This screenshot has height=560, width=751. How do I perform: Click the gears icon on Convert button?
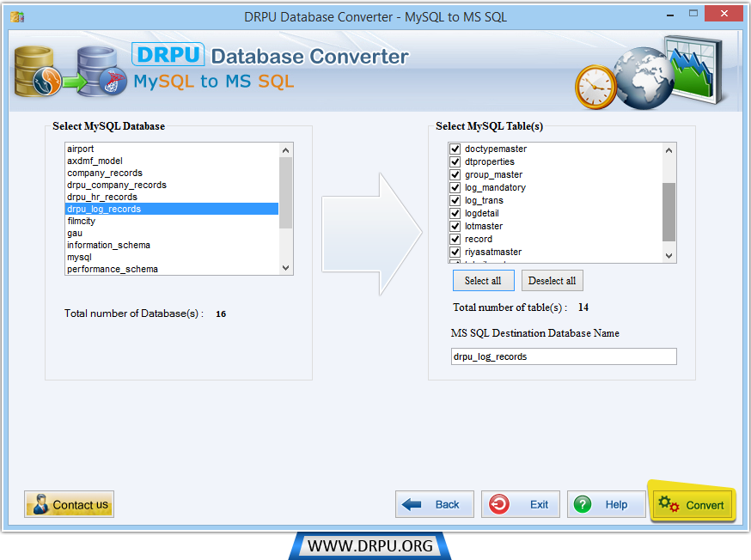[669, 504]
